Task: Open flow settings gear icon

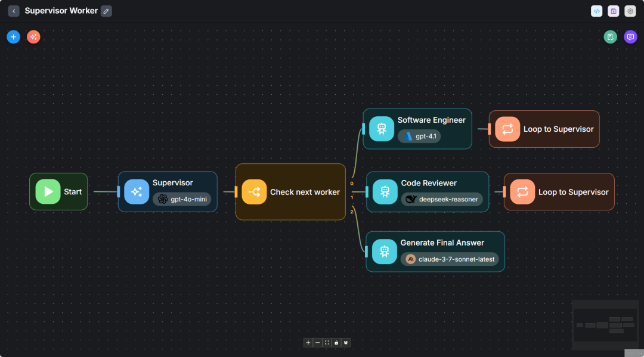Action: click(x=630, y=11)
